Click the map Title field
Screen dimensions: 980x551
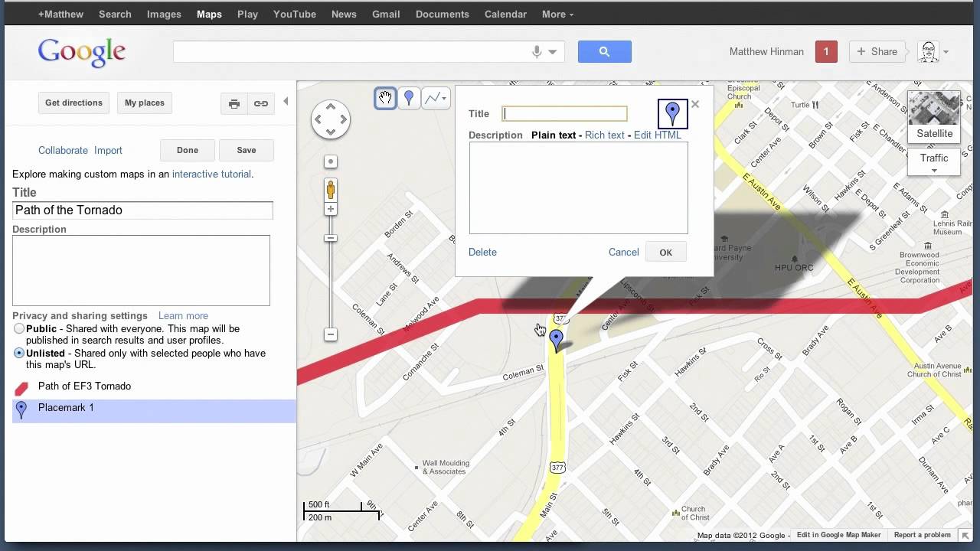click(142, 210)
